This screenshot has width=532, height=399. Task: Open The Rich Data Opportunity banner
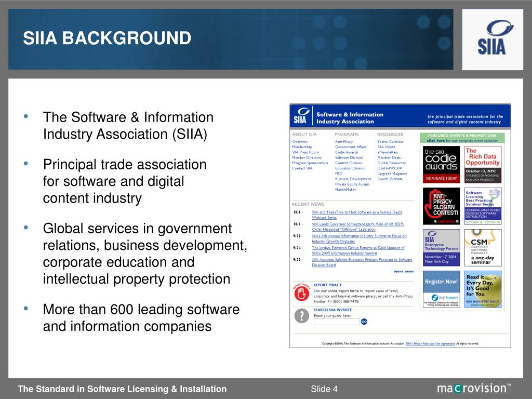point(483,165)
